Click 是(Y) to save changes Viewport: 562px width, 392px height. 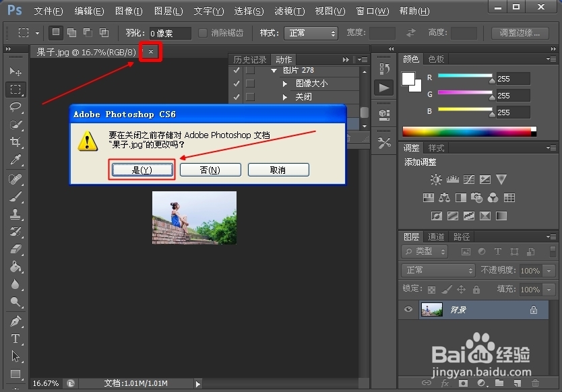[x=142, y=170]
